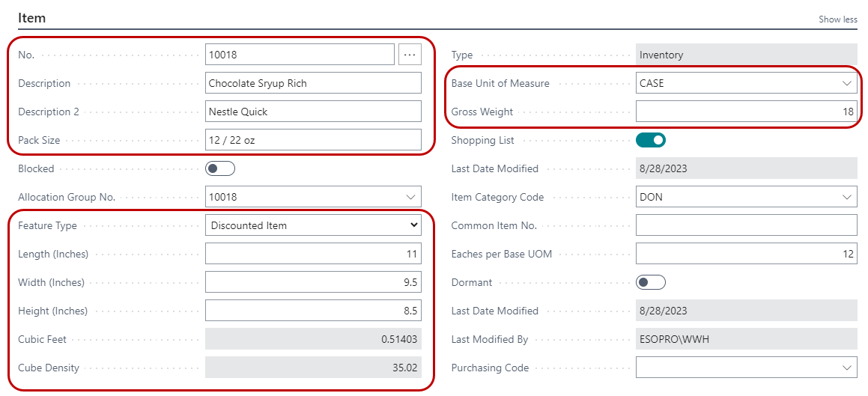Click the Show less link
This screenshot has width=868, height=396.
[x=837, y=19]
